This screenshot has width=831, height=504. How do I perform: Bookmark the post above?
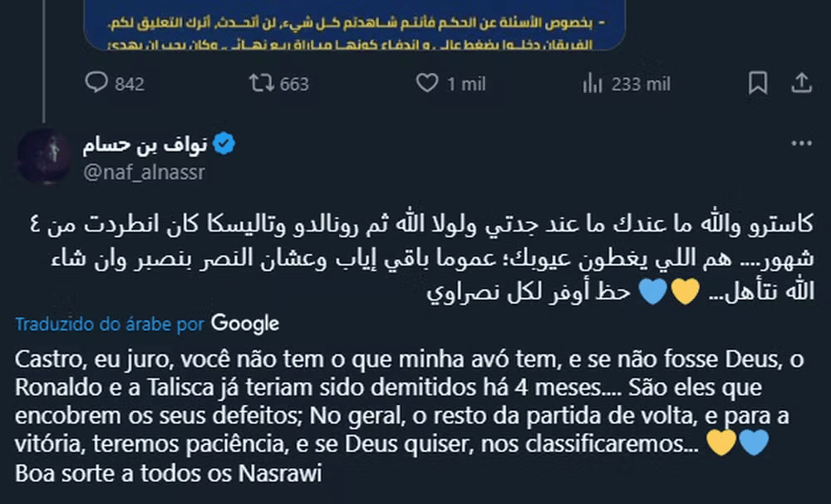coord(758,83)
